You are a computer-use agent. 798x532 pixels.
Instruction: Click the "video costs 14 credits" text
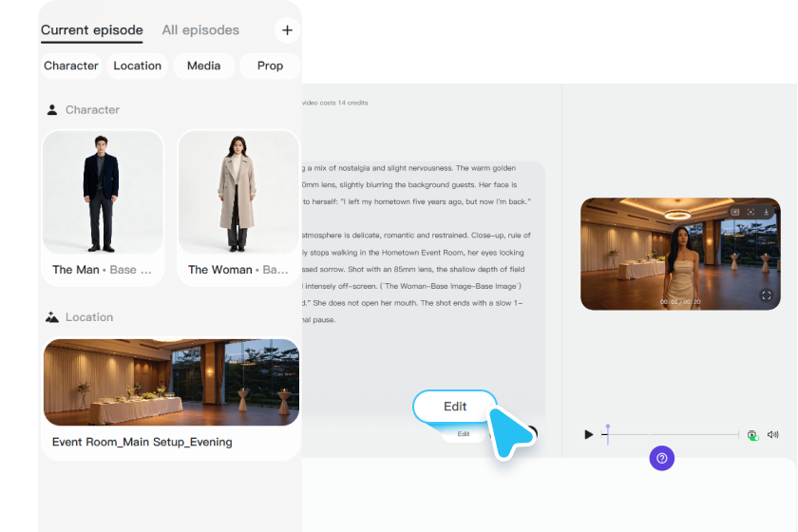tap(334, 103)
